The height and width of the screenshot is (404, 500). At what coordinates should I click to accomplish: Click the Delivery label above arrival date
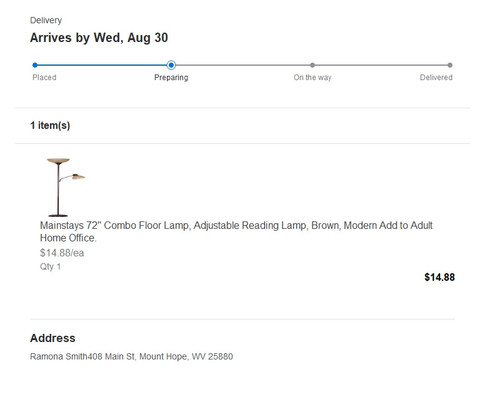click(x=46, y=20)
